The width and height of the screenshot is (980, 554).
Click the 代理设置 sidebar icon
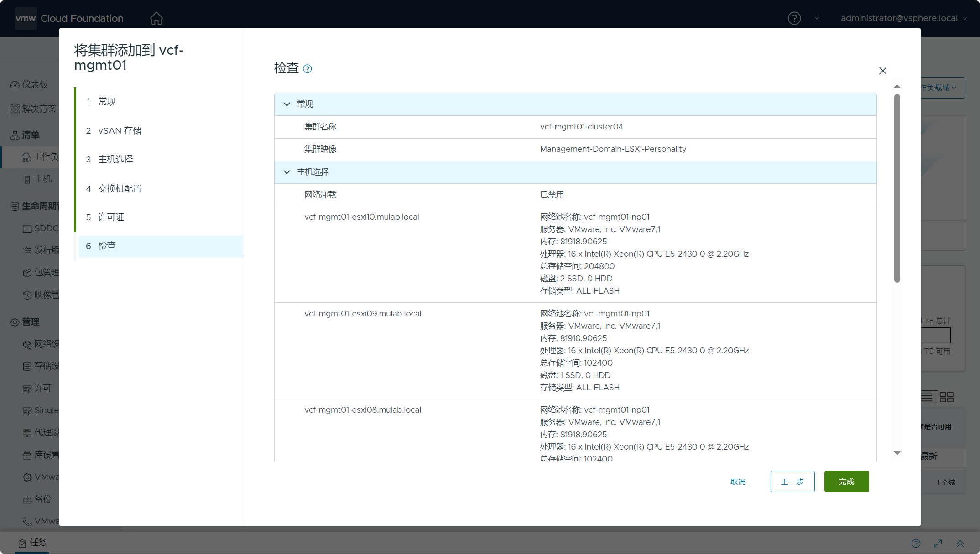click(27, 433)
